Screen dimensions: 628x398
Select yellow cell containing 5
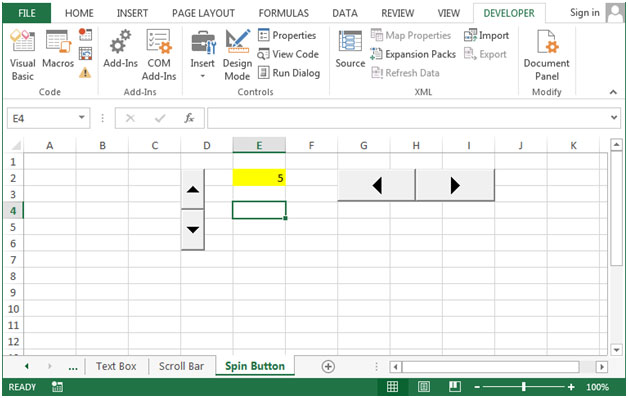tap(259, 178)
